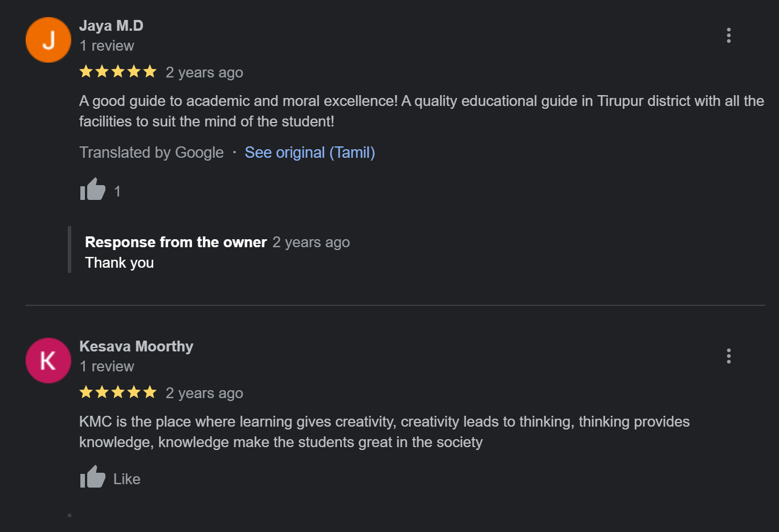779x532 pixels.
Task: Click '1 review' under Kesava Moorthy
Action: [107, 366]
